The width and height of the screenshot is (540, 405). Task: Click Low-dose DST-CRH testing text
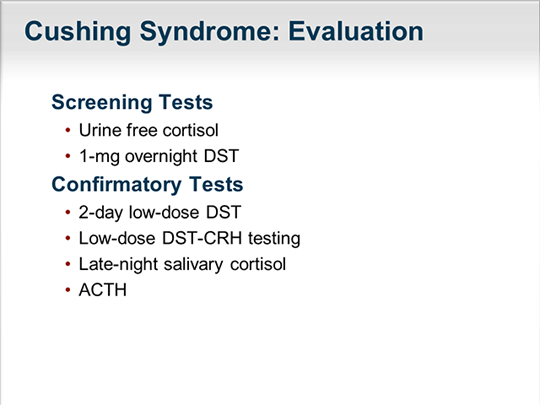pos(189,238)
